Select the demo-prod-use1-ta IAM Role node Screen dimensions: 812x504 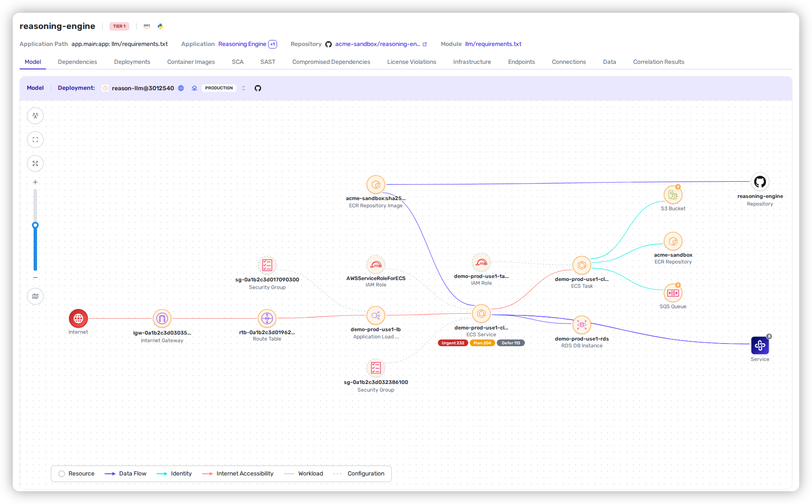coord(481,263)
